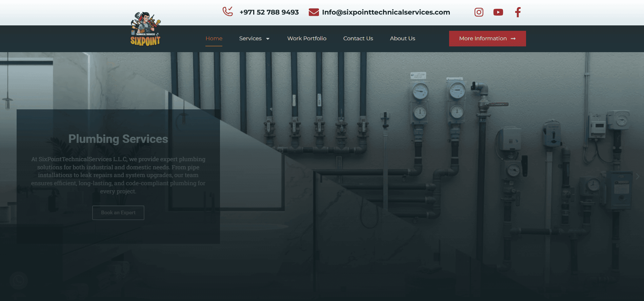Go to the Contact Us page
This screenshot has height=301, width=644.
coord(358,39)
